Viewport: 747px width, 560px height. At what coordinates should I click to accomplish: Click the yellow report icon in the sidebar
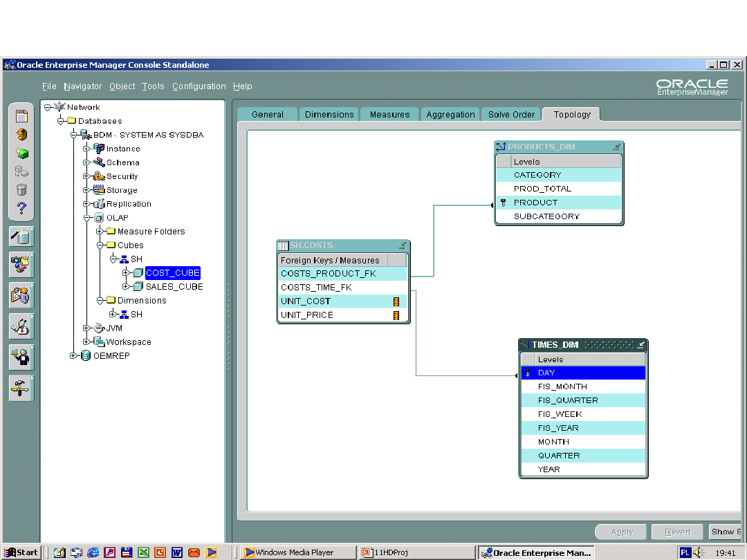21,116
